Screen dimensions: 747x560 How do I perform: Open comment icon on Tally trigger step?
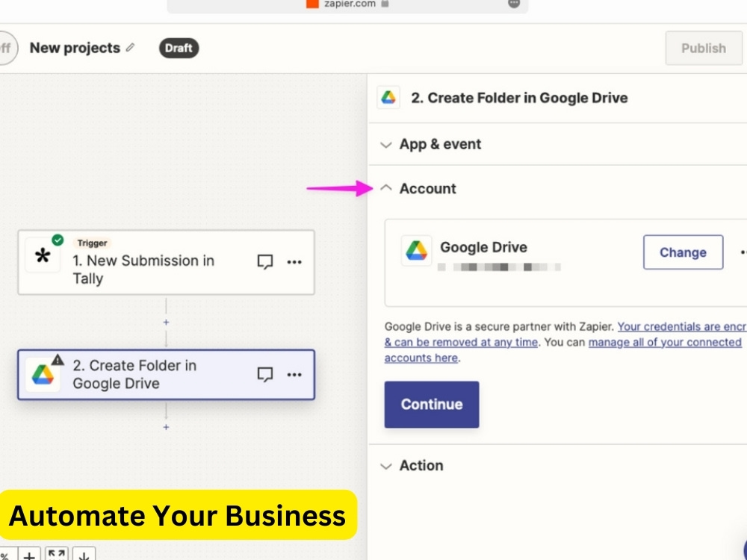265,262
